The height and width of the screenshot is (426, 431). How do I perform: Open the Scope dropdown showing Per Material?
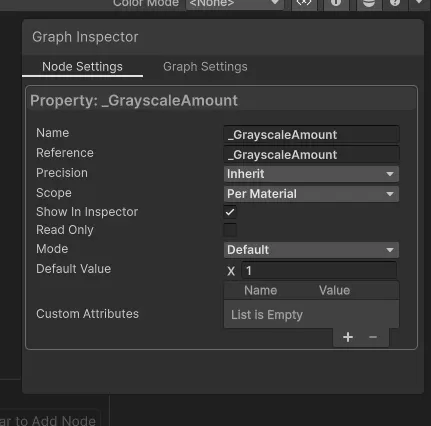[311, 194]
